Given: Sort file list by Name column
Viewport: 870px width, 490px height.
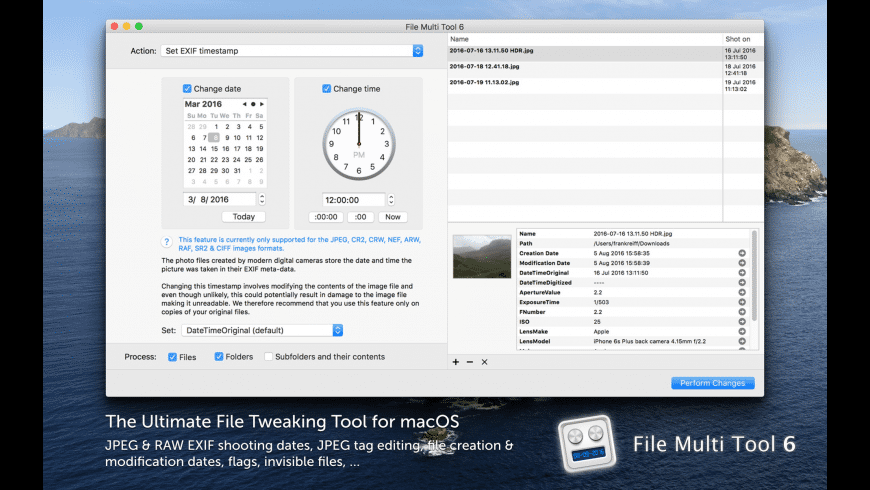Looking at the screenshot, I should pos(585,39).
